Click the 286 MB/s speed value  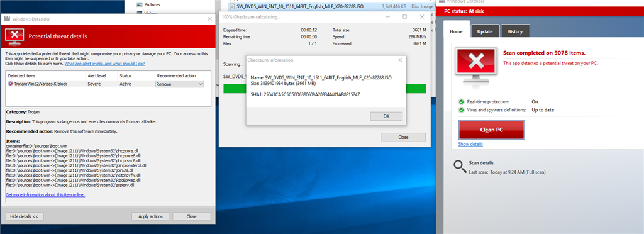pyautogui.click(x=418, y=36)
